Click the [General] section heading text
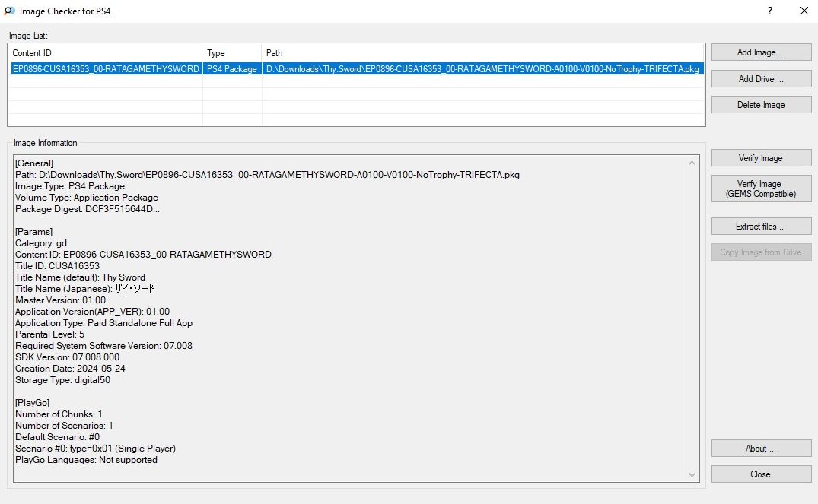The width and height of the screenshot is (818, 504). point(34,163)
